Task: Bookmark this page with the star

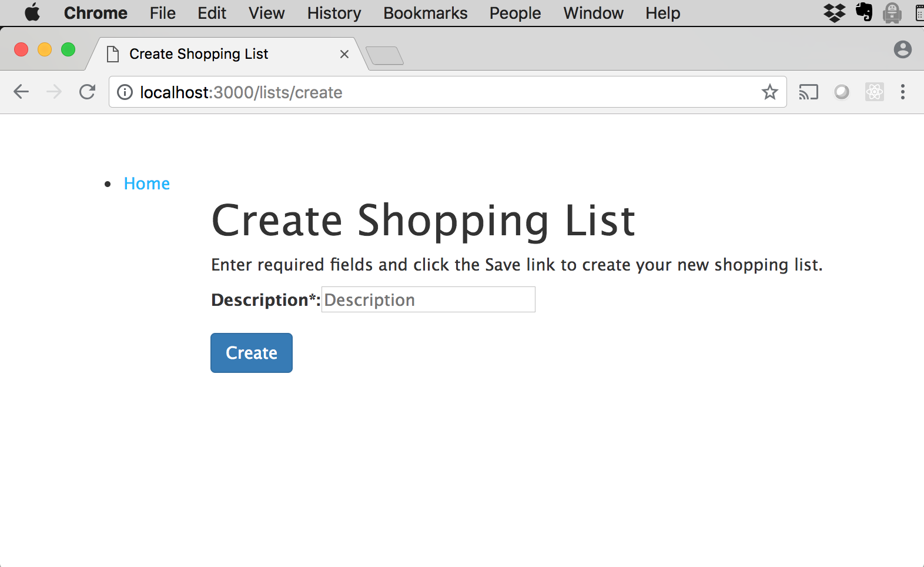Action: tap(769, 92)
